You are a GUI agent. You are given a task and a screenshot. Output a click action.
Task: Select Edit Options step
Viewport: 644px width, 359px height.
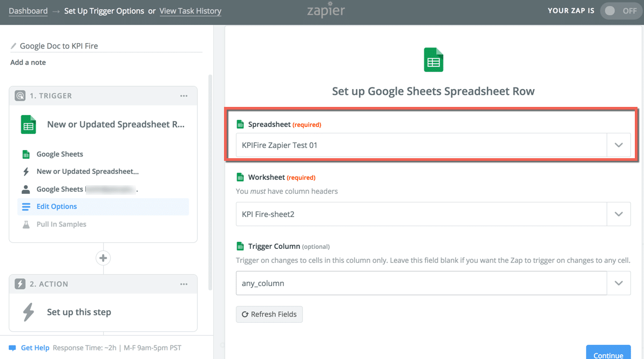pyautogui.click(x=103, y=207)
